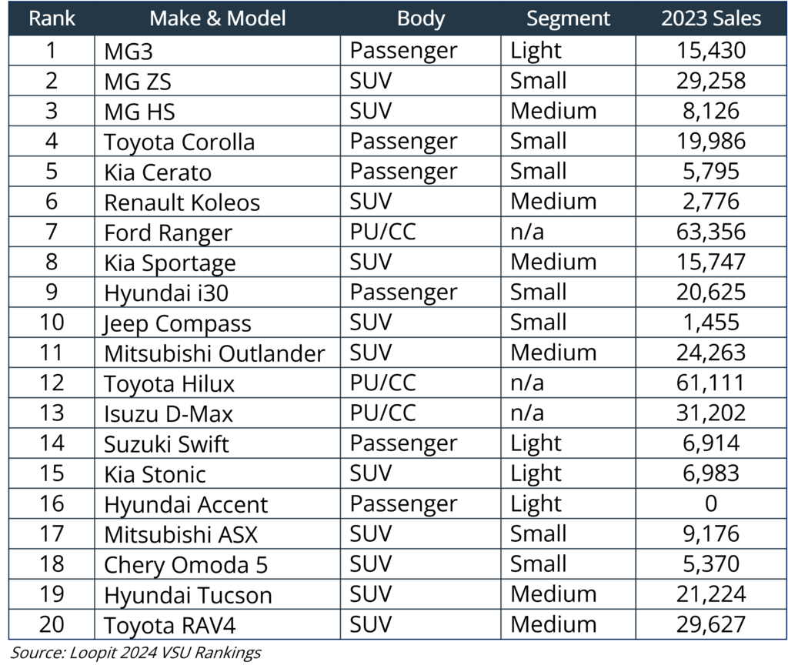This screenshot has width=788, height=672.
Task: Select the last row's Rank cell
Action: point(52,624)
